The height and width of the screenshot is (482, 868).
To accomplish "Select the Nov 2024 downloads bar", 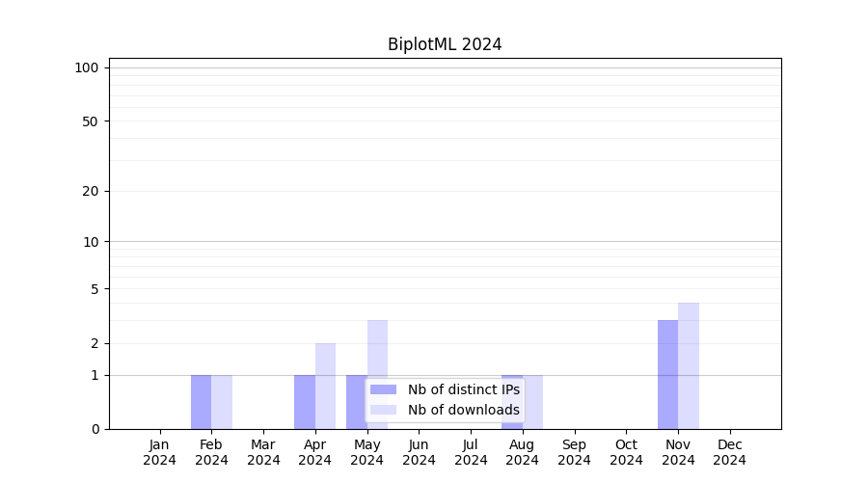I will click(x=689, y=366).
